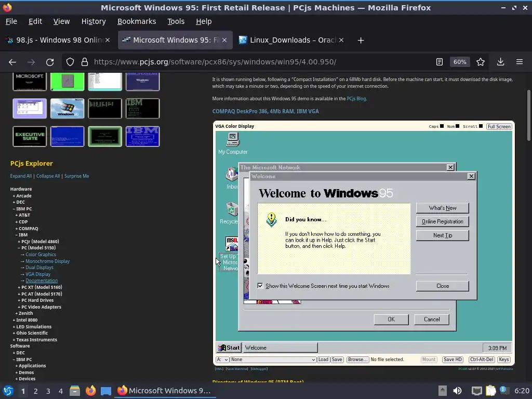532x399 pixels.
Task: Open the History menu
Action: click(x=94, y=21)
